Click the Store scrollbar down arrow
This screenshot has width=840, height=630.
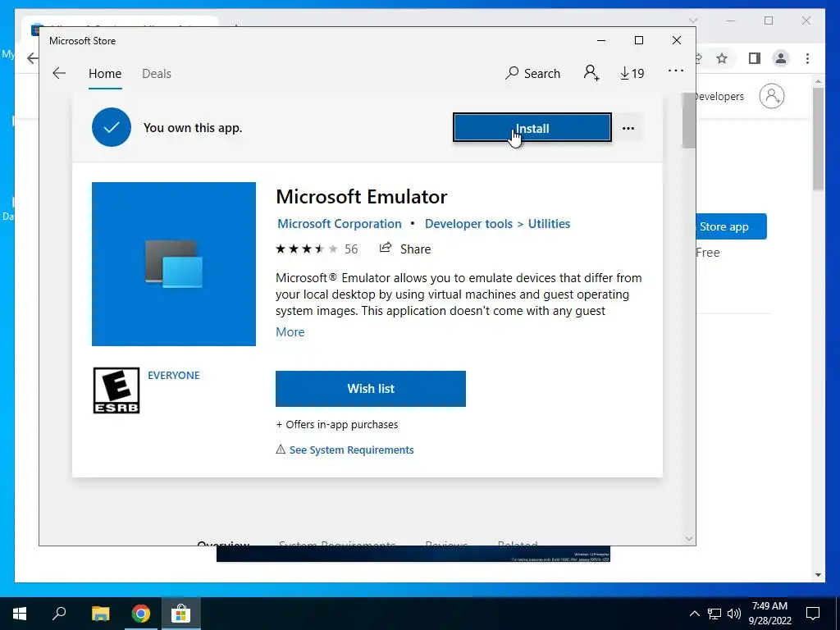(689, 539)
